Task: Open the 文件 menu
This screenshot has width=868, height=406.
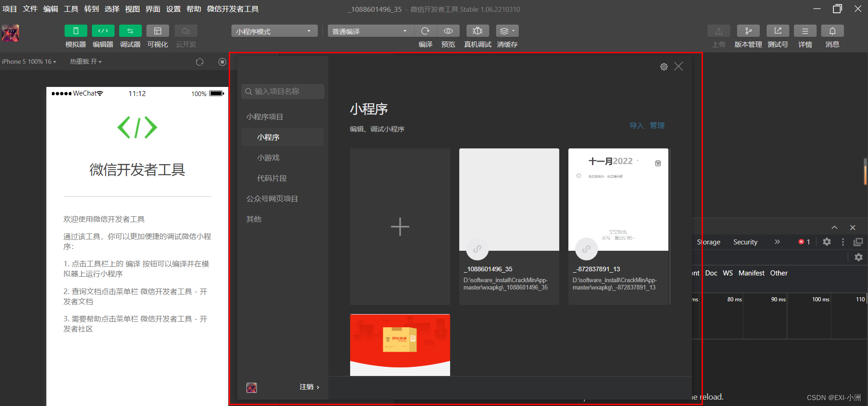Action: click(30, 9)
